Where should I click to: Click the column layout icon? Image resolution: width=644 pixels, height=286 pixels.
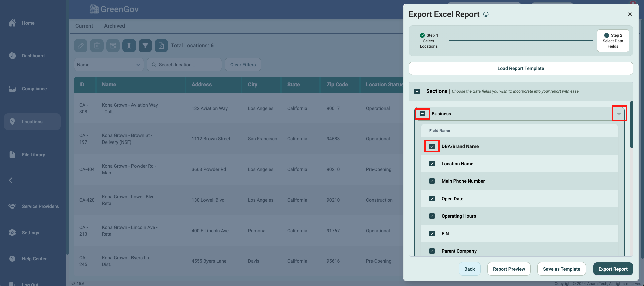pyautogui.click(x=129, y=46)
